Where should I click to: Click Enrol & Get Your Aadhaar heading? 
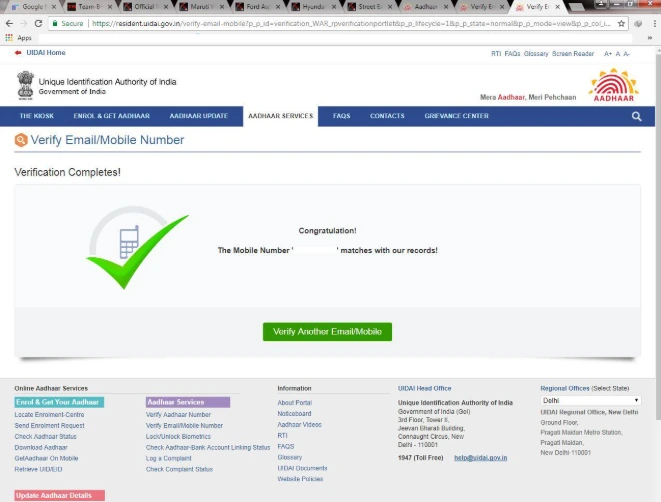point(59,402)
